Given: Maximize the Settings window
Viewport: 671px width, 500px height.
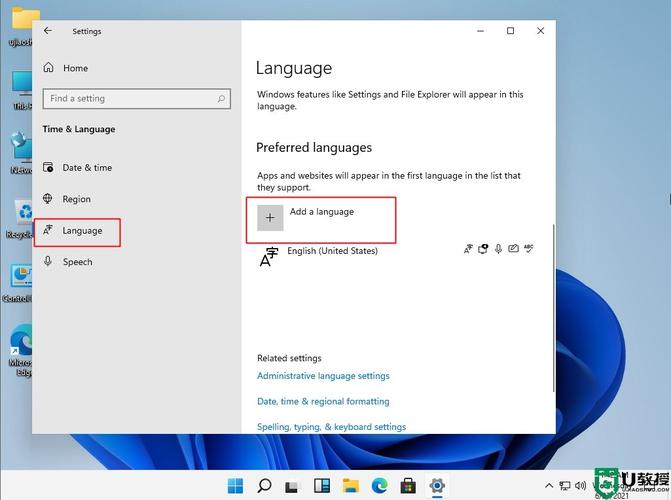Looking at the screenshot, I should pyautogui.click(x=511, y=31).
